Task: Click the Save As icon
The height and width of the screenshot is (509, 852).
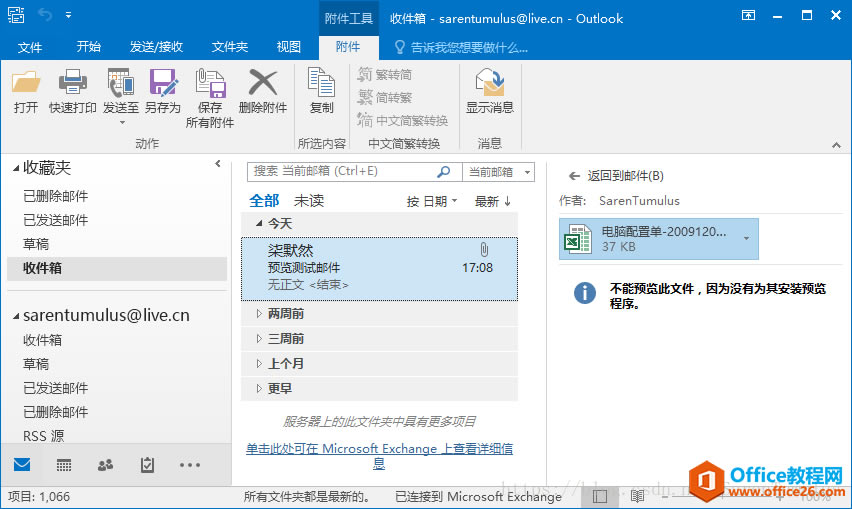Action: (162, 83)
